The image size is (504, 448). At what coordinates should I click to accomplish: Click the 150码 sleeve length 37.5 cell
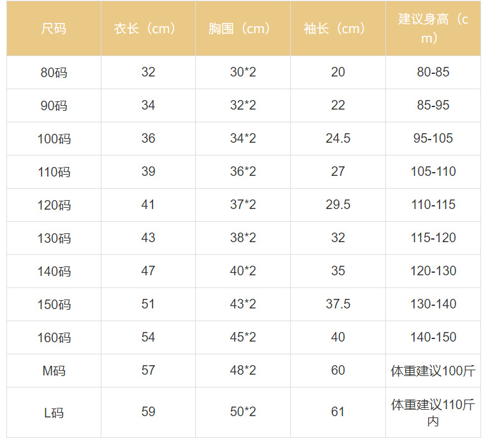337,304
